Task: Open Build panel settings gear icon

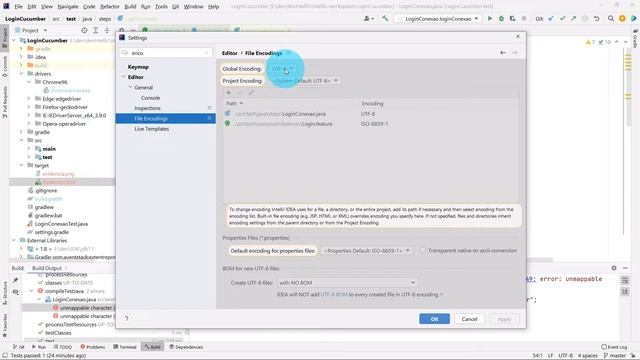Action: [614, 268]
